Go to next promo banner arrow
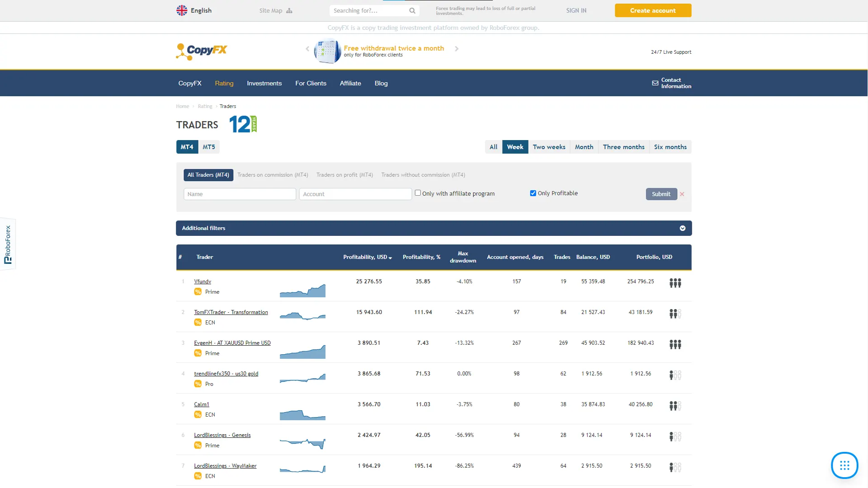The image size is (868, 488). [457, 49]
